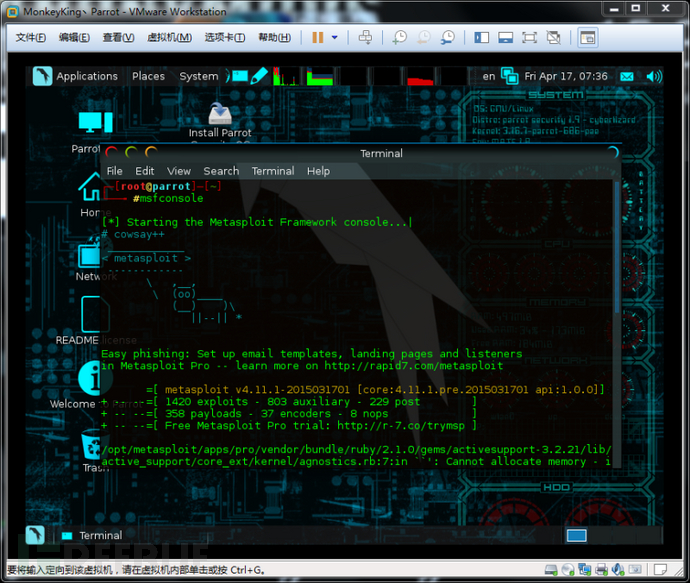690x583 pixels.
Task: Click the message log note icon
Action: click(660, 570)
